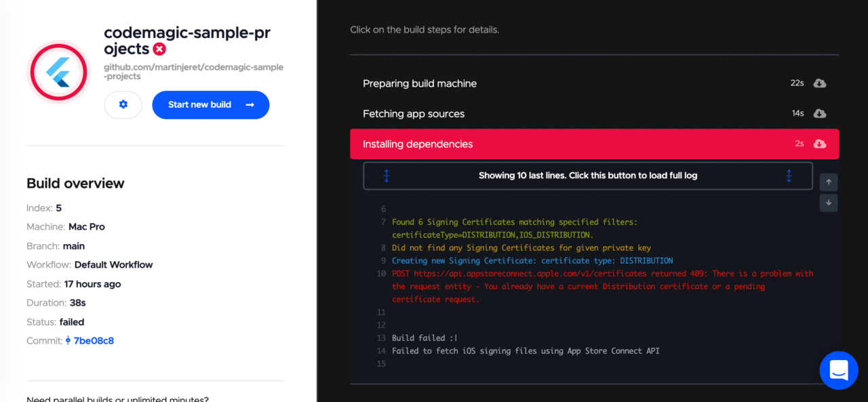This screenshot has height=402, width=868.
Task: Expand Fetching app sources step
Action: [594, 113]
